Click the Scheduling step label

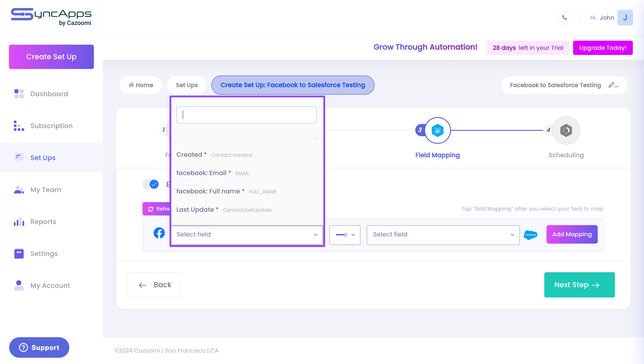coord(566,155)
